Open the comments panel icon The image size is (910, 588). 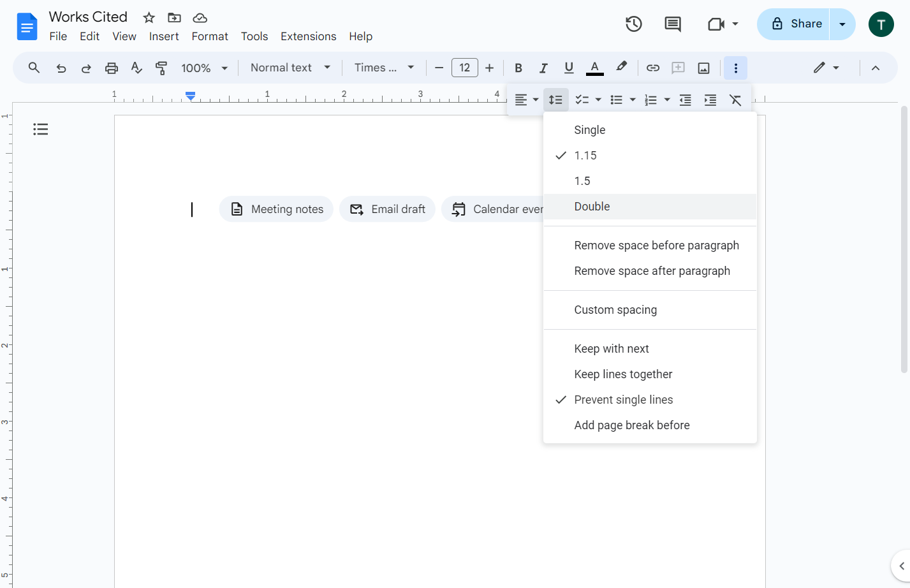(x=672, y=24)
